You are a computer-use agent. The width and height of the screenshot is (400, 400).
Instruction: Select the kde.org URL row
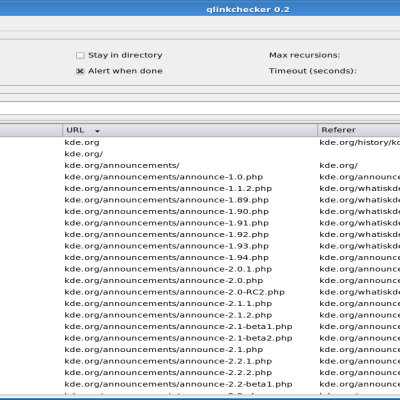point(82,143)
